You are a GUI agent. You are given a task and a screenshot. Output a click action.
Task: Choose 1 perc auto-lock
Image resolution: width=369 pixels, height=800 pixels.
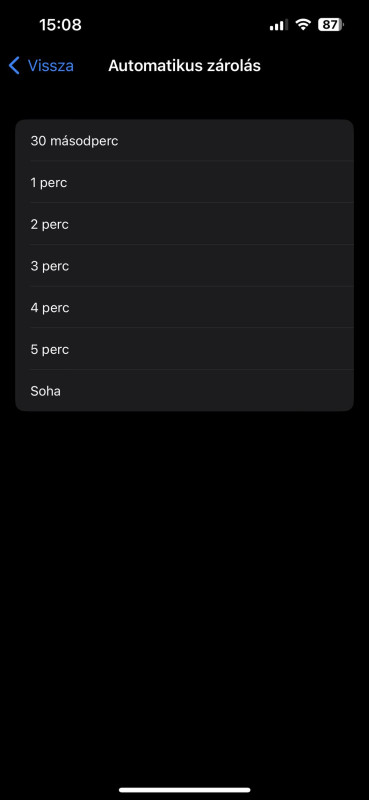pos(184,182)
